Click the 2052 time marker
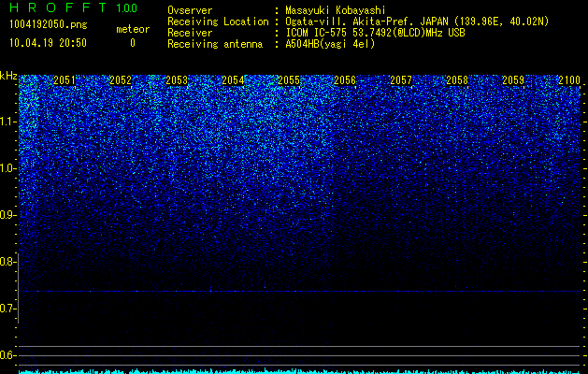Screen dimensions: 588x374 (x=121, y=80)
